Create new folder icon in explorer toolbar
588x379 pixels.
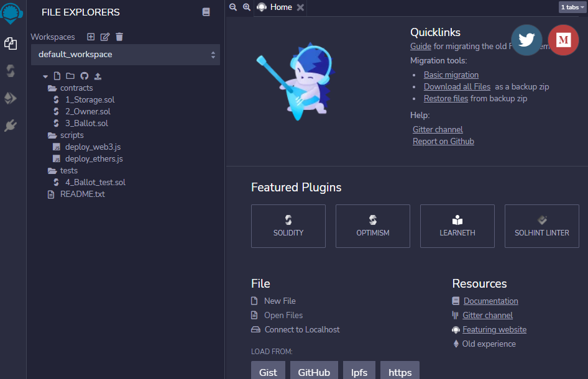tap(70, 76)
